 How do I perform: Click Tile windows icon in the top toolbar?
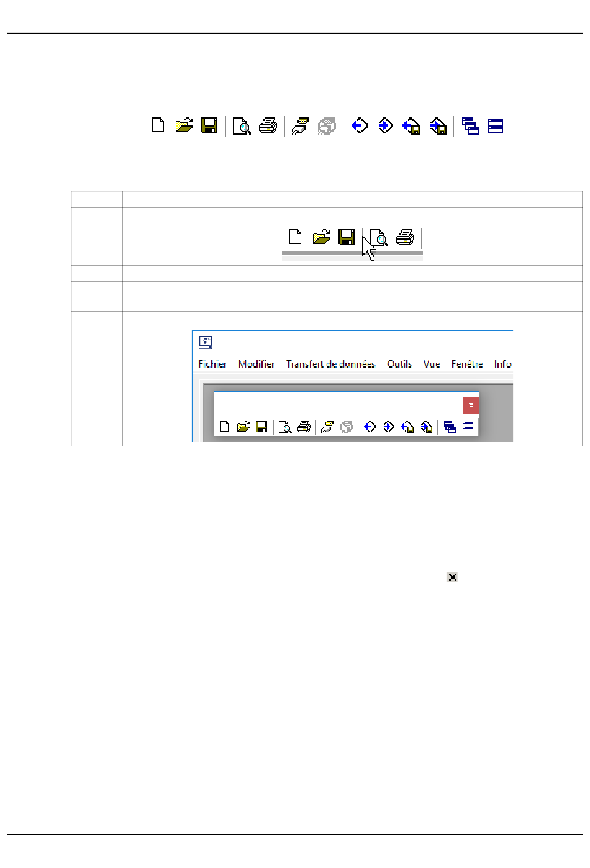tap(496, 126)
